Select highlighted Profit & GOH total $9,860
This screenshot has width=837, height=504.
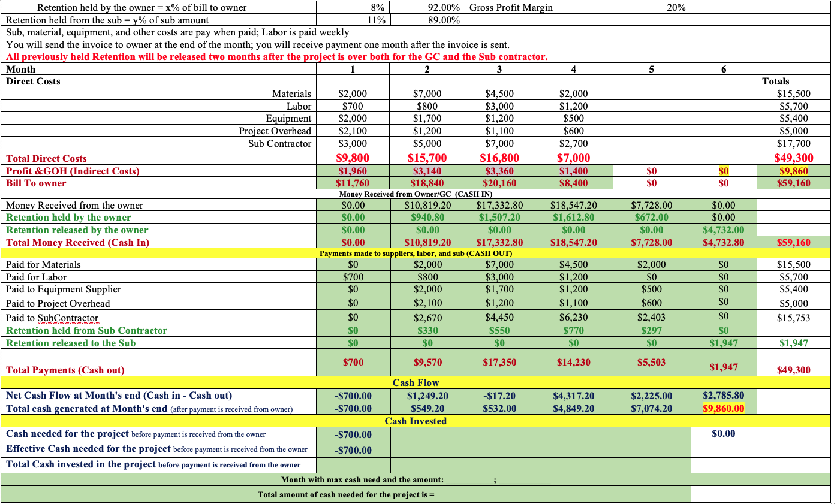click(794, 171)
